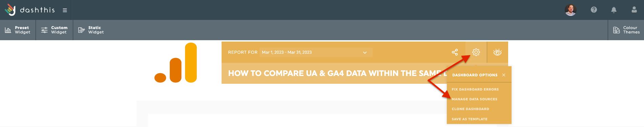Toggle the eye preview mode icon
The width and height of the screenshot is (644, 127).
tap(497, 52)
